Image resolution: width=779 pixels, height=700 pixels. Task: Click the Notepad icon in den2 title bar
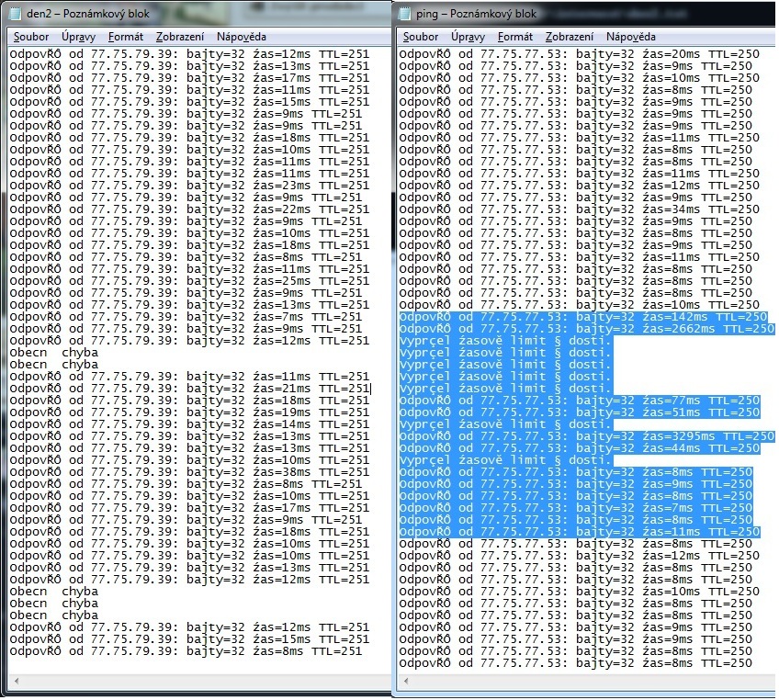point(15,14)
